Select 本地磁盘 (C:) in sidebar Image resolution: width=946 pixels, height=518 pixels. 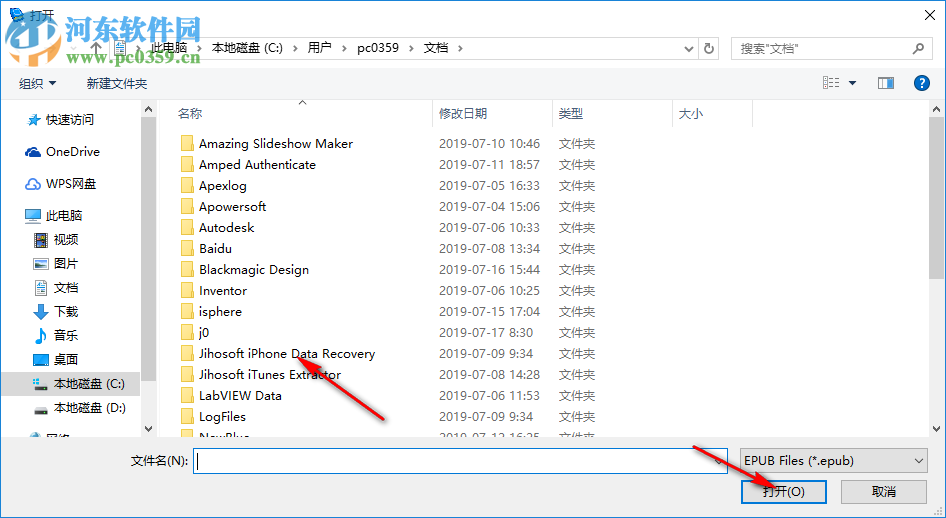point(89,384)
